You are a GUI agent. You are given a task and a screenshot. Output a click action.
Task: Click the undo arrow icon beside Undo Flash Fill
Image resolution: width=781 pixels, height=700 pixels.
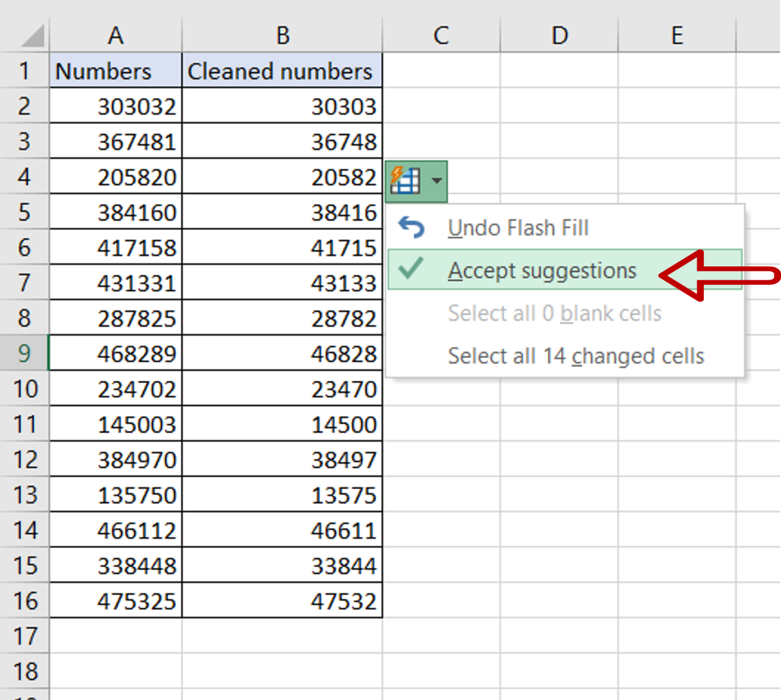411,227
